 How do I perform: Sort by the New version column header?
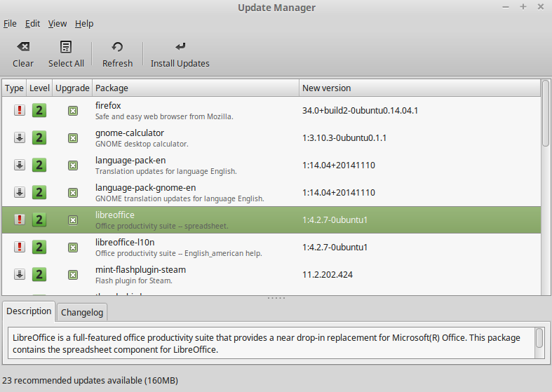420,88
